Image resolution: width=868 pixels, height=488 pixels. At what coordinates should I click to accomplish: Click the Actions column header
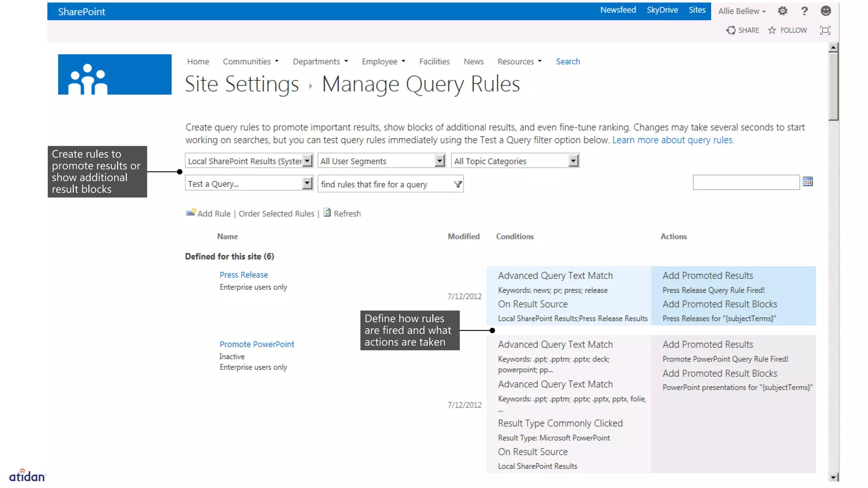(x=673, y=236)
